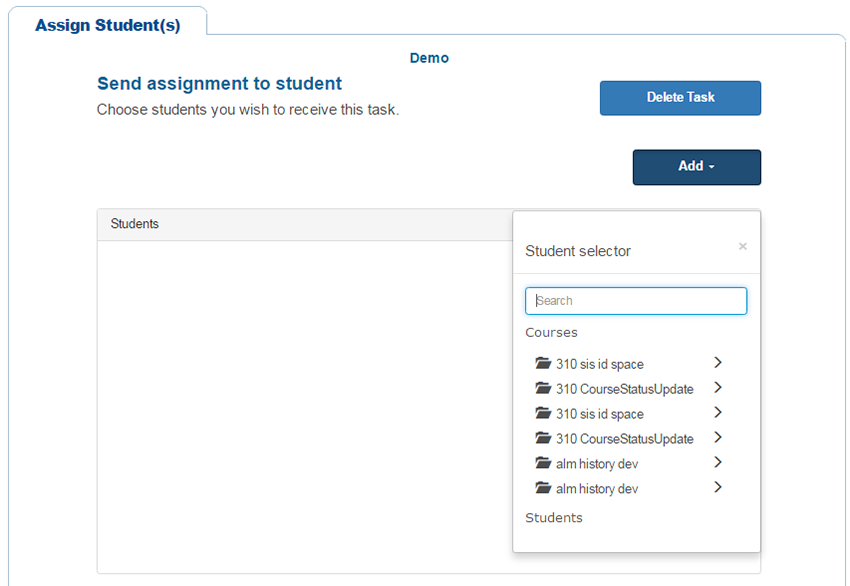Open the Add dropdown button

pyautogui.click(x=696, y=167)
